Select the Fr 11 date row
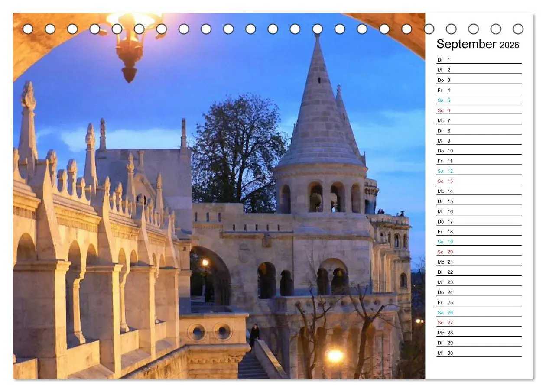The image size is (546, 392). [479, 161]
